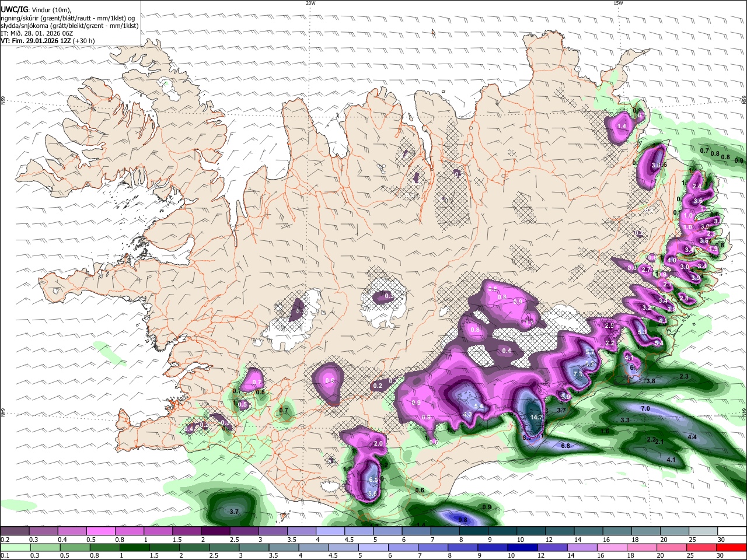Choose the white snow swatch after 30

pos(732,531)
